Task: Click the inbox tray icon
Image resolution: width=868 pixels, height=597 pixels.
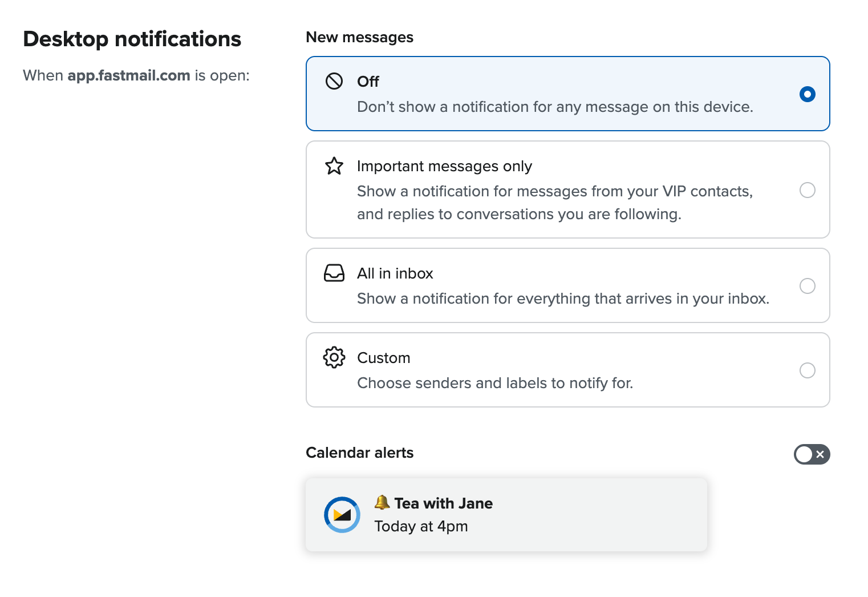Action: click(334, 273)
